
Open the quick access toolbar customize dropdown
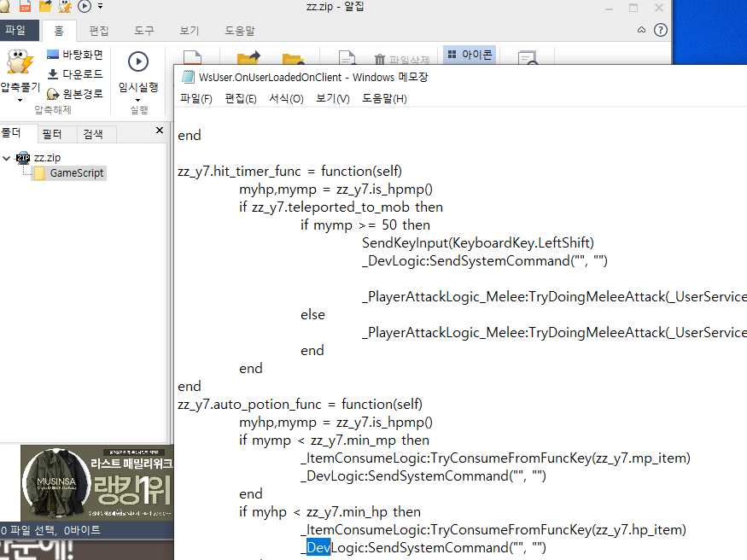point(100,6)
